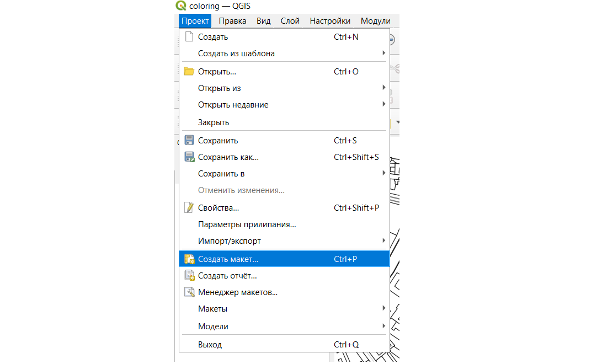Image resolution: width=597 pixels, height=364 pixels.
Task: Click the Менеджер макетов wrench icon
Action: (x=189, y=292)
